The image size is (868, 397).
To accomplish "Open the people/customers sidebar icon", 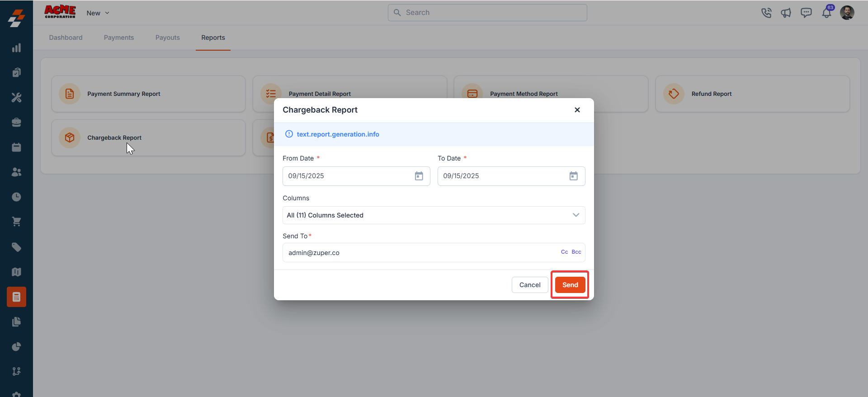I will (16, 172).
